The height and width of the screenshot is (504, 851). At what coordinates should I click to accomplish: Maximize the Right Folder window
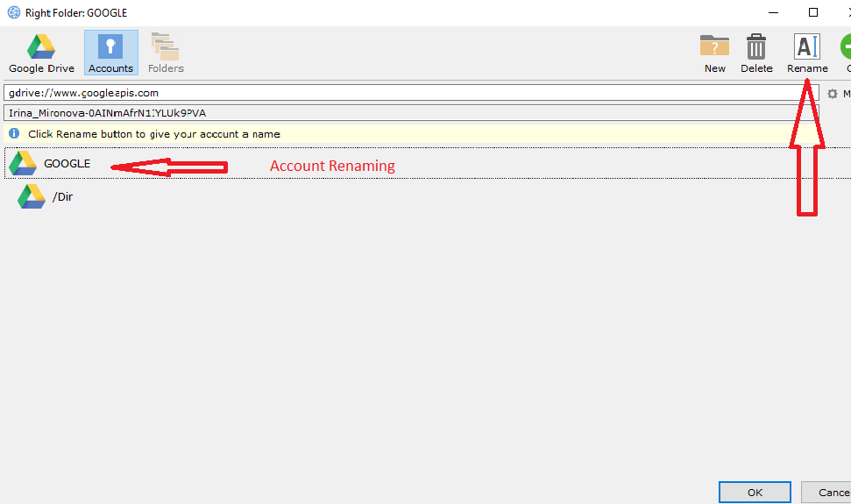(813, 12)
